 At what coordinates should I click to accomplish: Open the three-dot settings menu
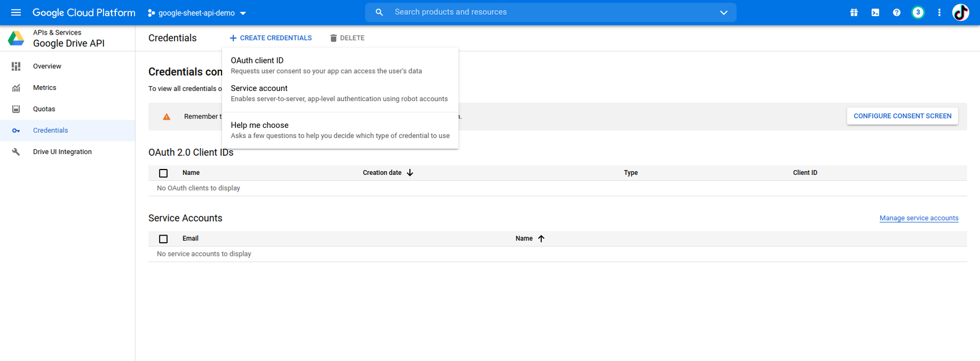pyautogui.click(x=939, y=12)
